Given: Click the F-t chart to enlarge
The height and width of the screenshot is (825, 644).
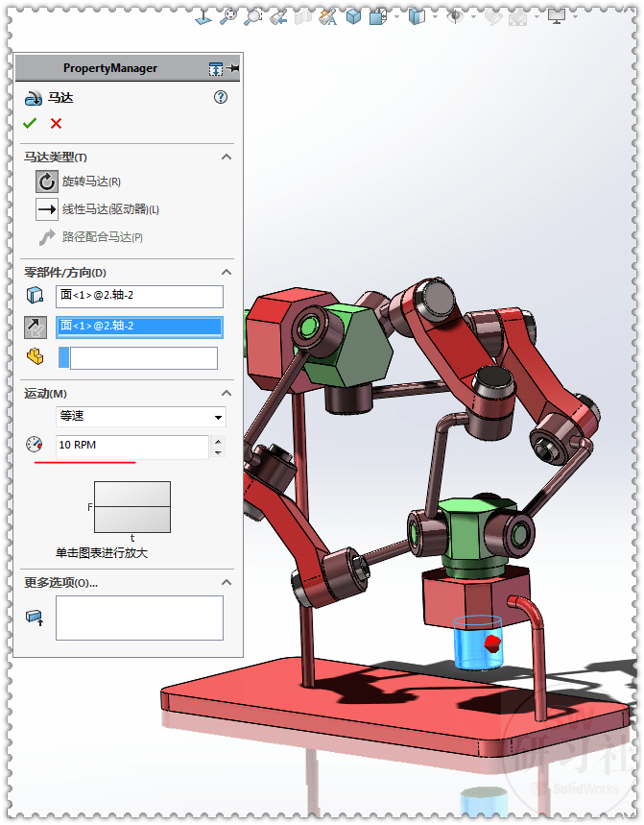Looking at the screenshot, I should click(132, 507).
